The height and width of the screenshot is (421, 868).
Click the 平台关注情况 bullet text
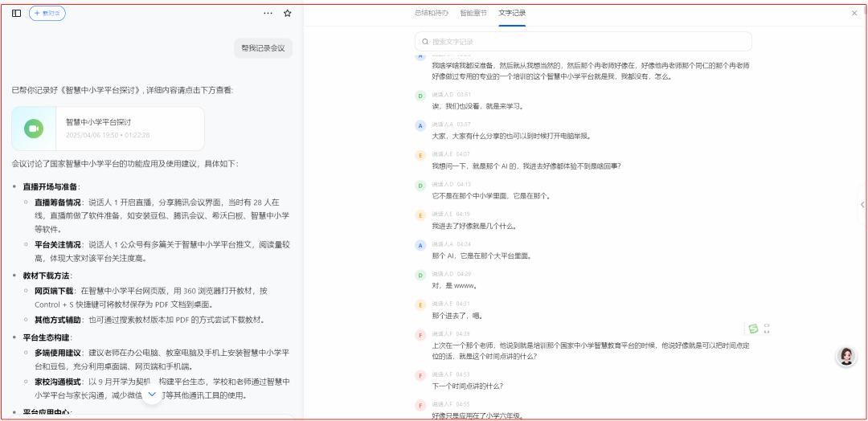(x=162, y=251)
